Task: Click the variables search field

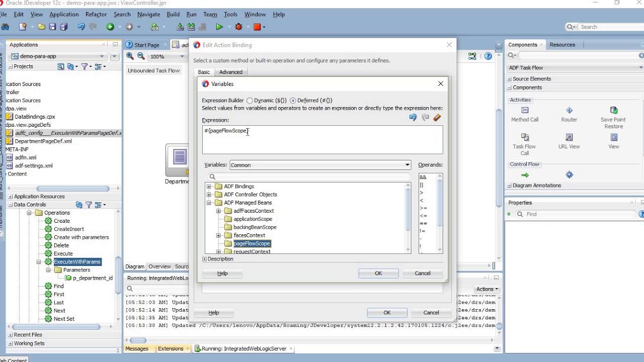Action: tap(309, 177)
